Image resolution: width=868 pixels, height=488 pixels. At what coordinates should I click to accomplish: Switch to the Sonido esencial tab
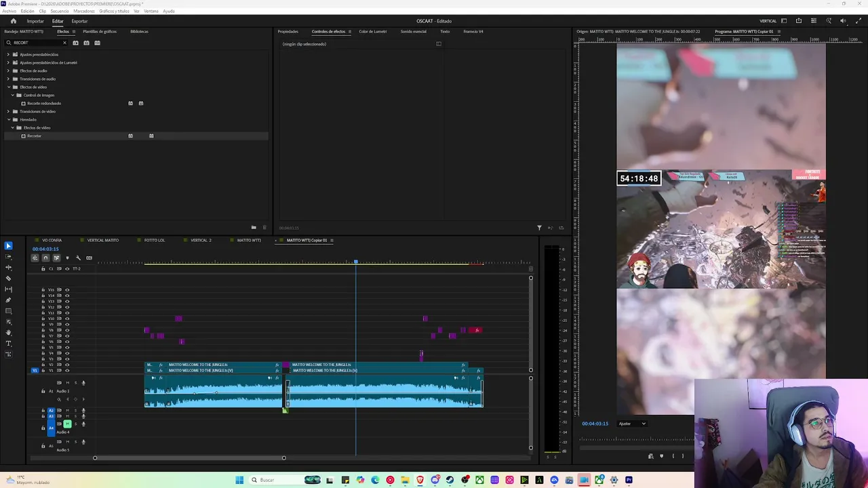click(x=414, y=31)
